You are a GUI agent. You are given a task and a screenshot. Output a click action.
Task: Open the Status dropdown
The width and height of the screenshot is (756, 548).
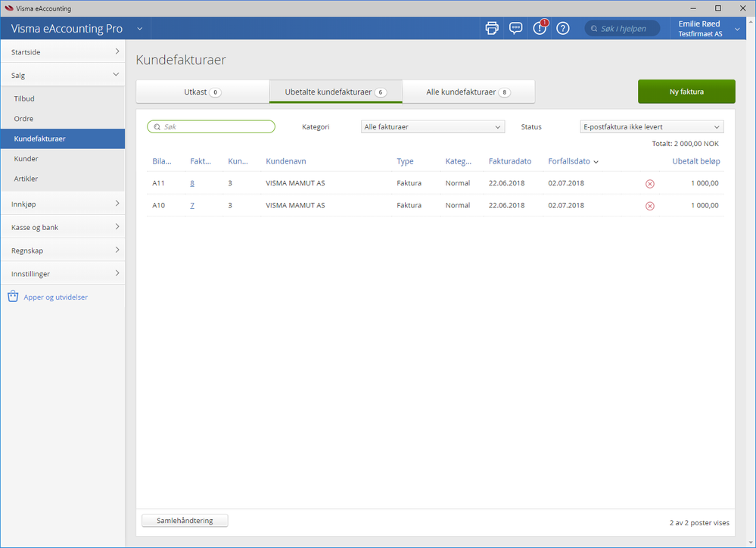(x=652, y=127)
